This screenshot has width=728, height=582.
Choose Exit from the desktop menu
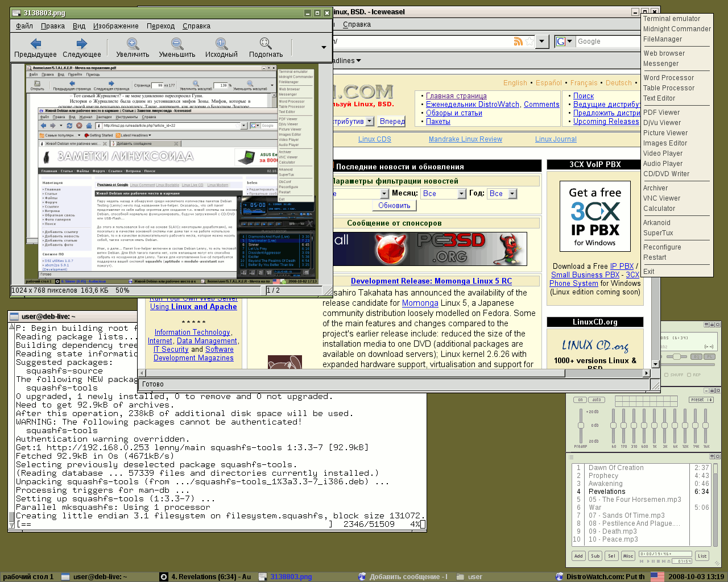pos(649,272)
